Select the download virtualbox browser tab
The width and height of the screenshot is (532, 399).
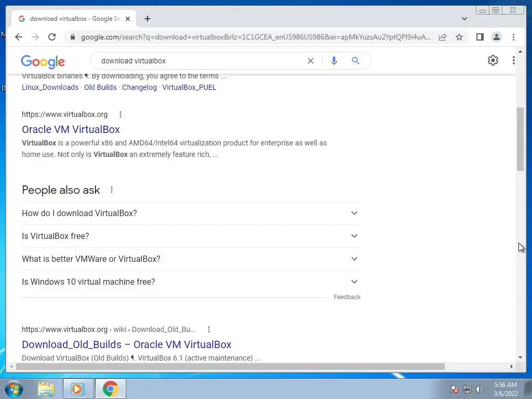click(x=74, y=19)
